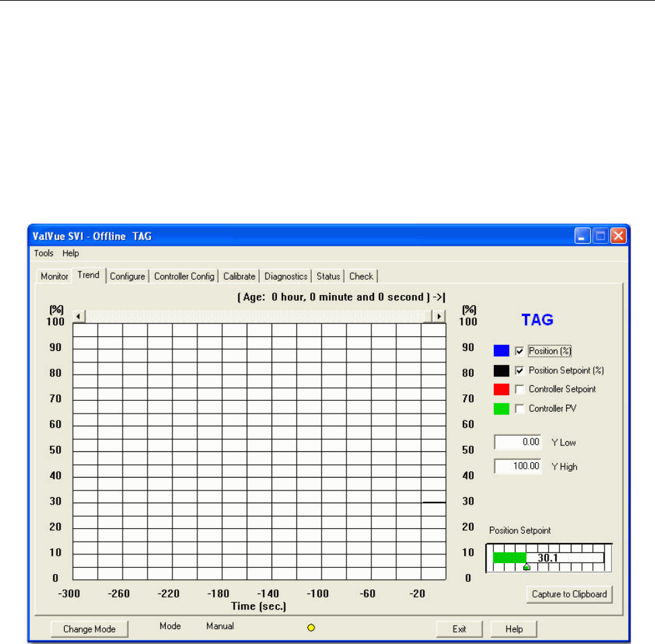The width and height of the screenshot is (655, 644).
Task: Click the Exit button
Action: pyautogui.click(x=459, y=629)
